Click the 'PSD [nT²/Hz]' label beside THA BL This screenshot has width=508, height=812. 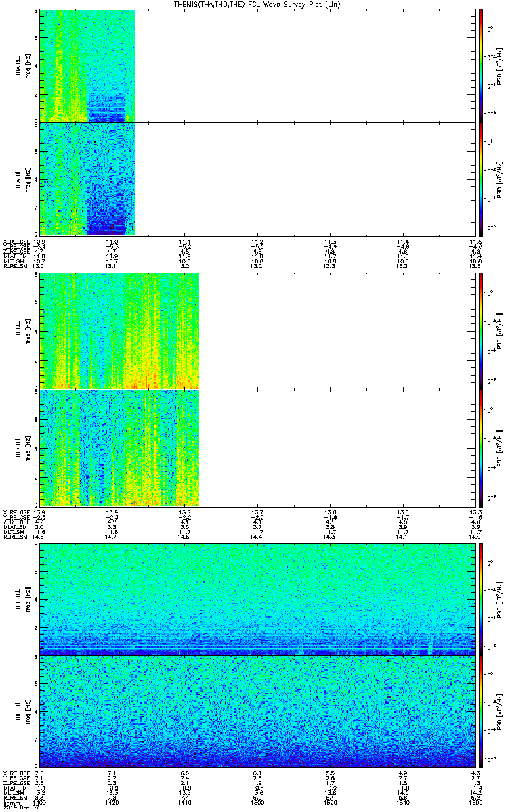500,66
